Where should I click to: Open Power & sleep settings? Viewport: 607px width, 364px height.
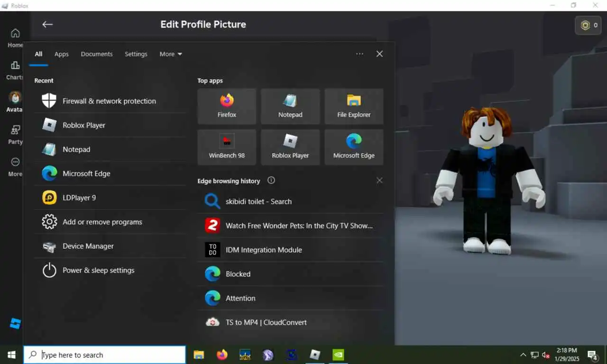pyautogui.click(x=110, y=270)
